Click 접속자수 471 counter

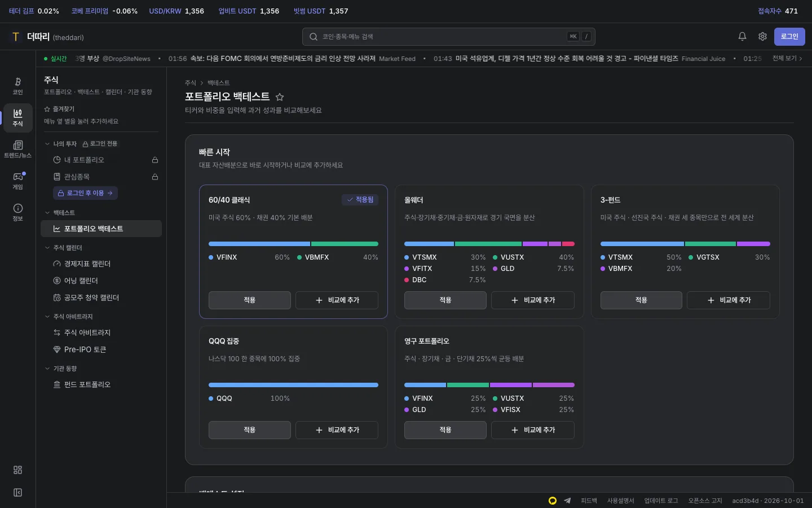[778, 11]
